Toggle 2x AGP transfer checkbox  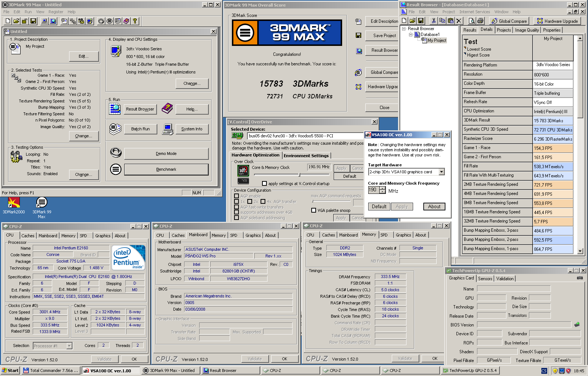click(250, 202)
